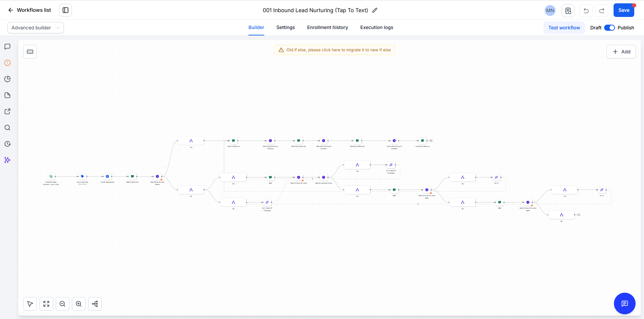Add step after Last Day Follow-up

[x=431, y=141]
